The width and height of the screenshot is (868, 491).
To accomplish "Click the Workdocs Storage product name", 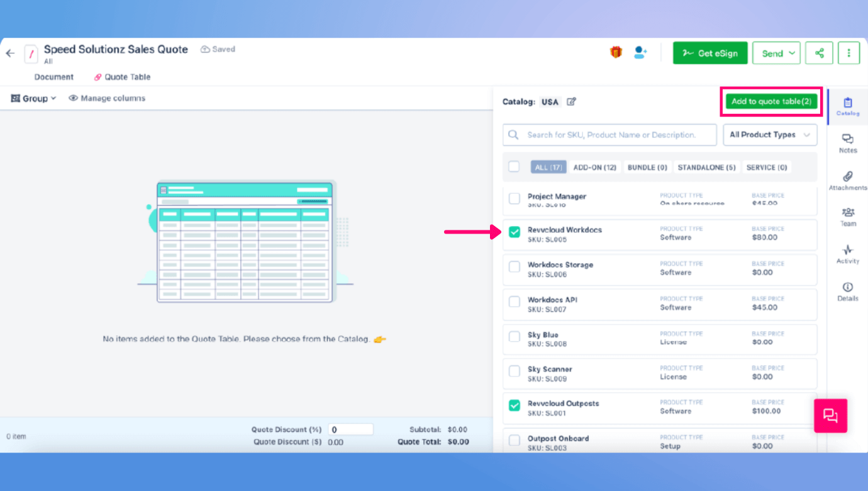I will 560,265.
